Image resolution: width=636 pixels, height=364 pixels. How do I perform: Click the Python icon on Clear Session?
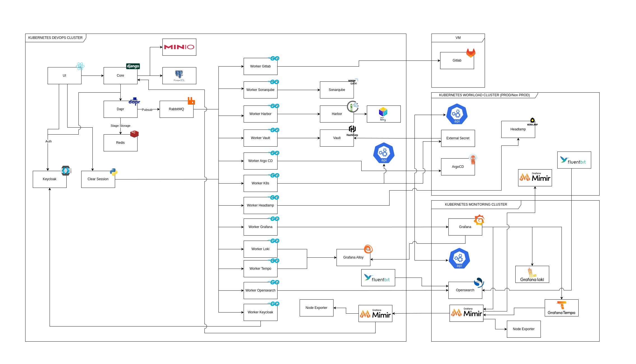click(x=114, y=172)
